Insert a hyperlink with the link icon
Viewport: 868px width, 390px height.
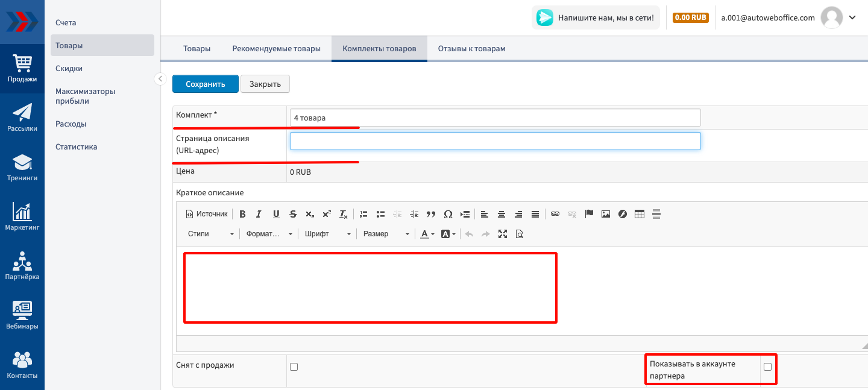tap(555, 214)
